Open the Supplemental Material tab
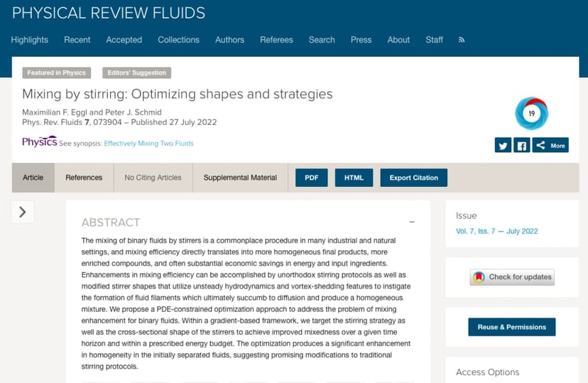 [240, 178]
